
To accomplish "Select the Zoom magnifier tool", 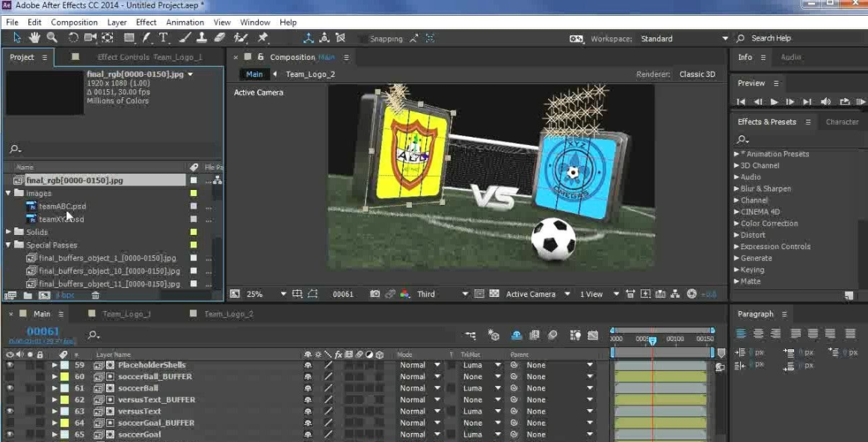I will [52, 37].
